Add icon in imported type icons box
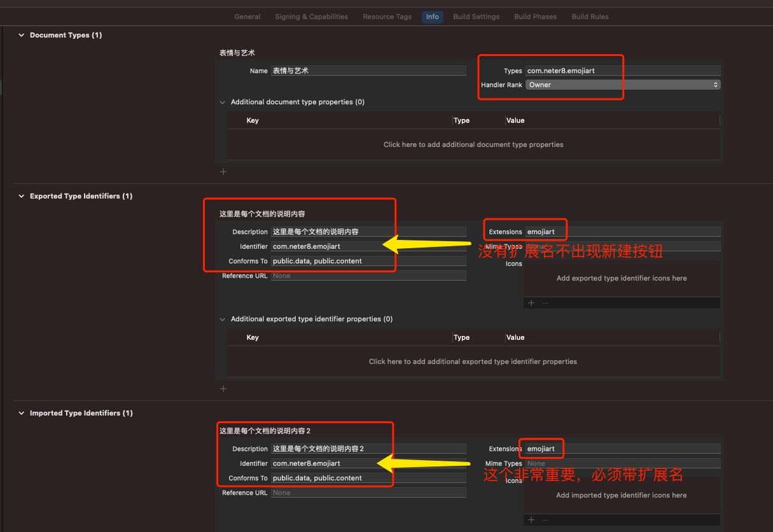Screen dimensions: 773x532 531,520
